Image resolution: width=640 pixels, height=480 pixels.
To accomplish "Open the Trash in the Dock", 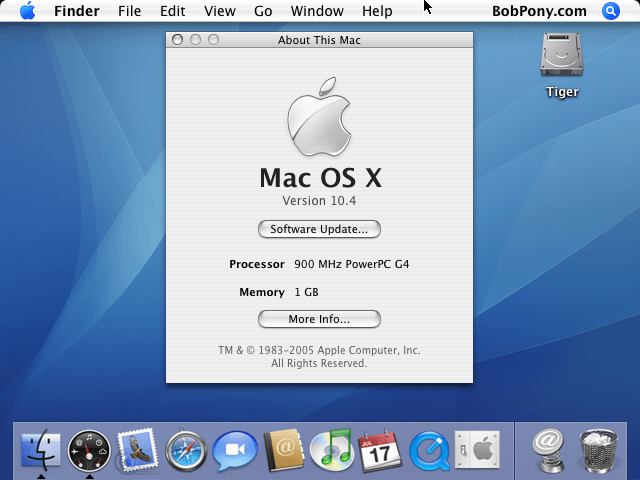I will click(598, 450).
